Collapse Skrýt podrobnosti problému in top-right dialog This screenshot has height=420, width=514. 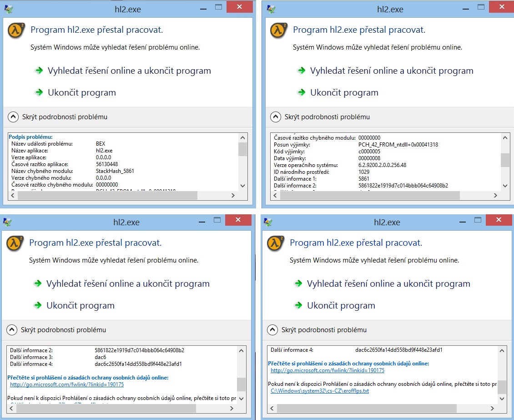(276, 117)
